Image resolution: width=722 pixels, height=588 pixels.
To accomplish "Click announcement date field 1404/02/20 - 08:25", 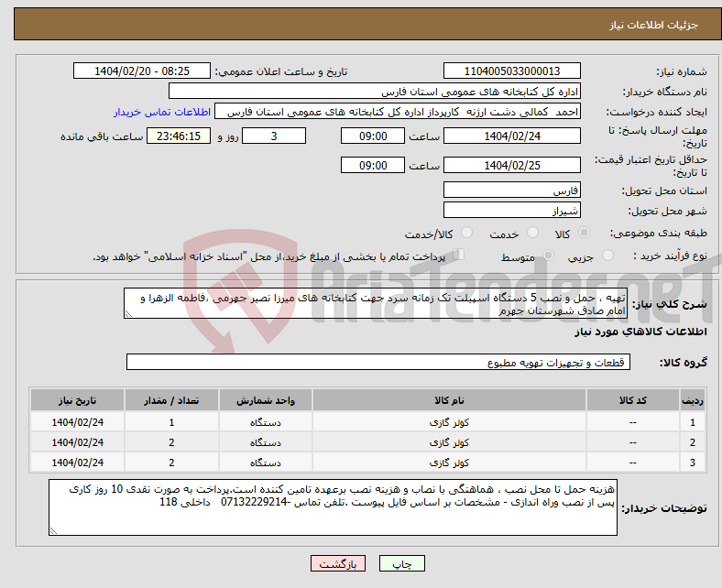I will pos(142,71).
